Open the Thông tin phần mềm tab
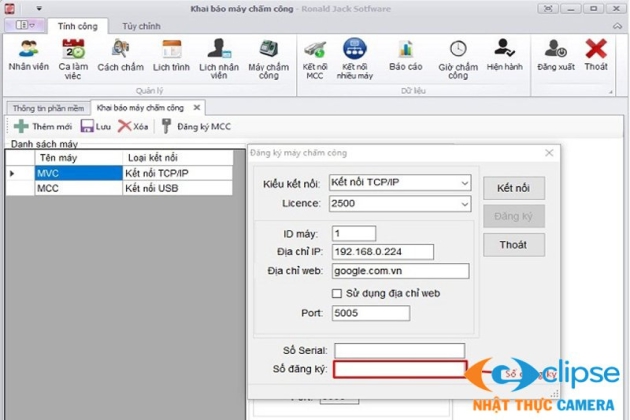630x420 pixels. coord(49,108)
